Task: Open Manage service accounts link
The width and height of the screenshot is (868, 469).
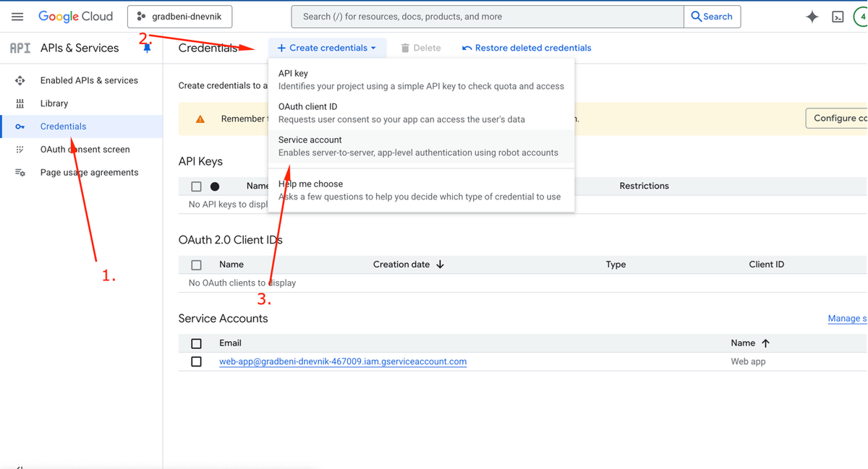Action: (848, 318)
